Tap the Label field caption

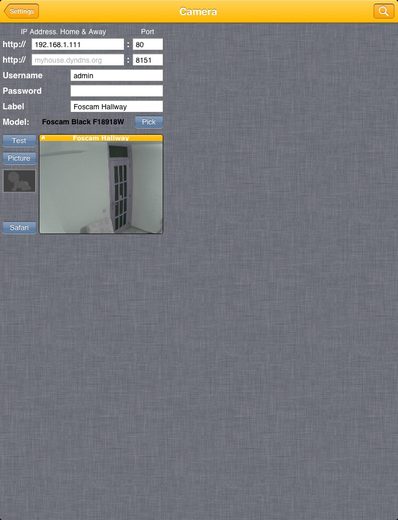pyautogui.click(x=13, y=106)
